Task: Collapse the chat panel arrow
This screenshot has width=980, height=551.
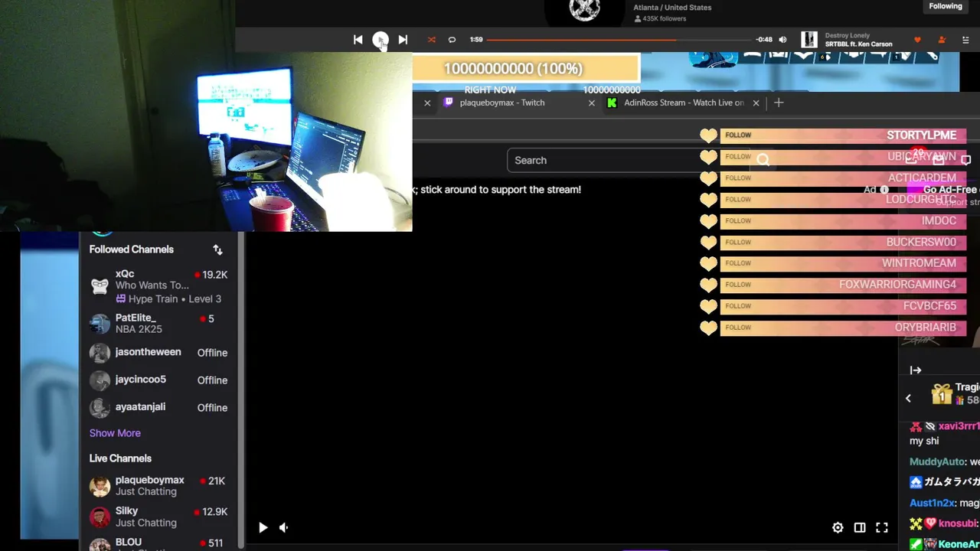Action: (916, 370)
